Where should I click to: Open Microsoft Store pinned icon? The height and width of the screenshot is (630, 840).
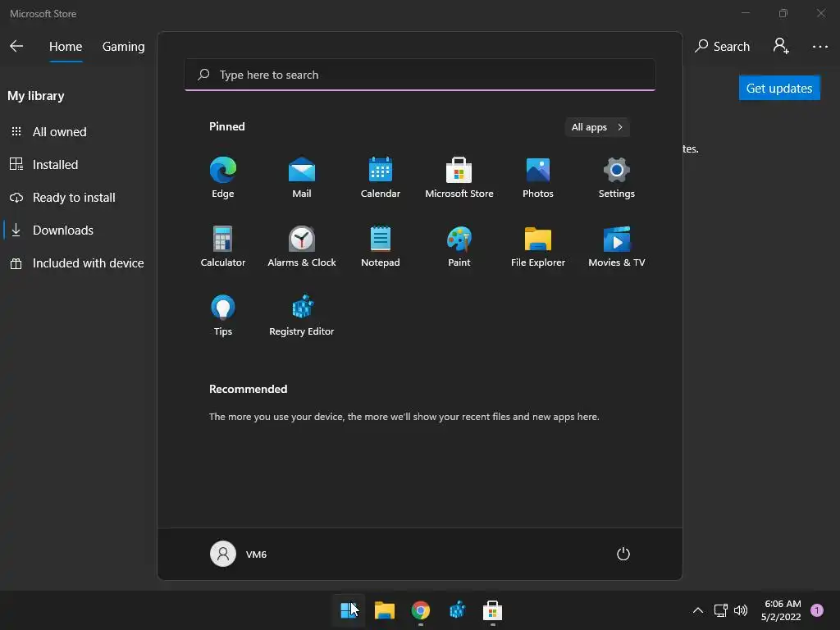click(x=459, y=177)
